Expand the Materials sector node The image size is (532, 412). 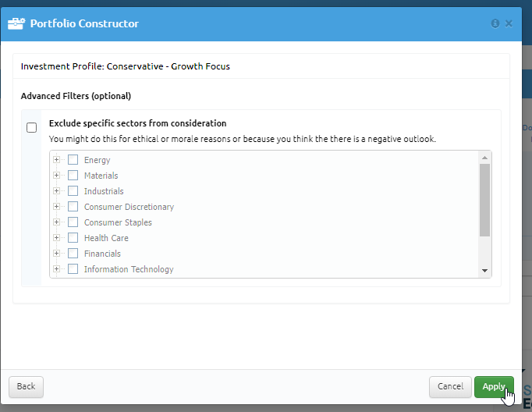[57, 175]
